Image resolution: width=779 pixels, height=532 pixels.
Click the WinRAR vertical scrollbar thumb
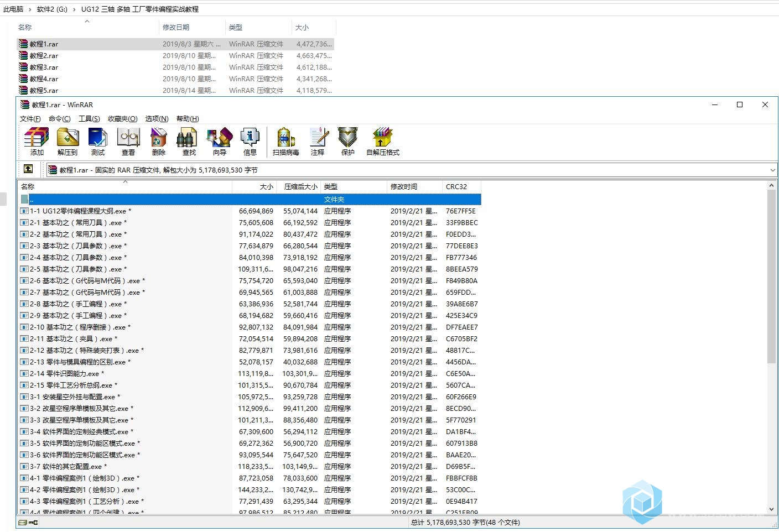coord(772,277)
